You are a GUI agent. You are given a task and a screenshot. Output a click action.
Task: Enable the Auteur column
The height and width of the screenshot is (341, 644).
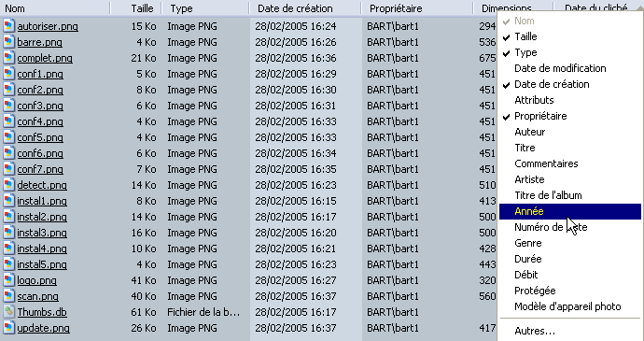point(570,132)
